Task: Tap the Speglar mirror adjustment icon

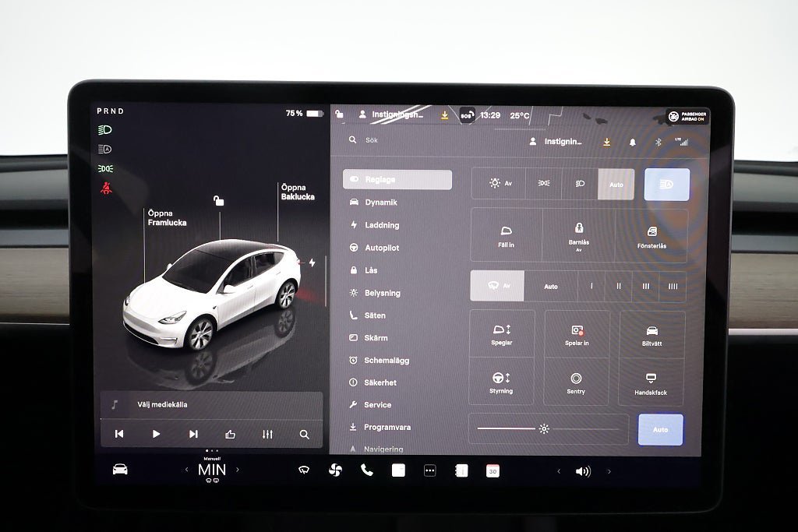Action: tap(502, 333)
